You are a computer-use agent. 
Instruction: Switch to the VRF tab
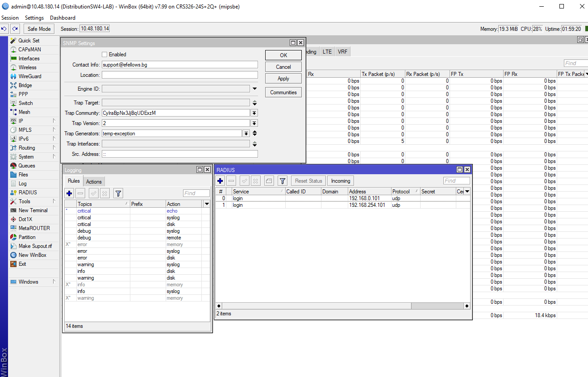point(342,52)
